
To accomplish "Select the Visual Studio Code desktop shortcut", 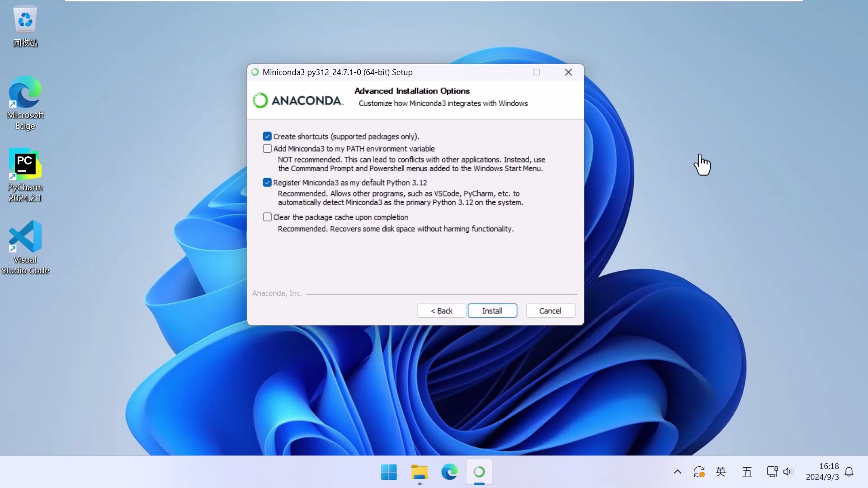I will click(25, 248).
